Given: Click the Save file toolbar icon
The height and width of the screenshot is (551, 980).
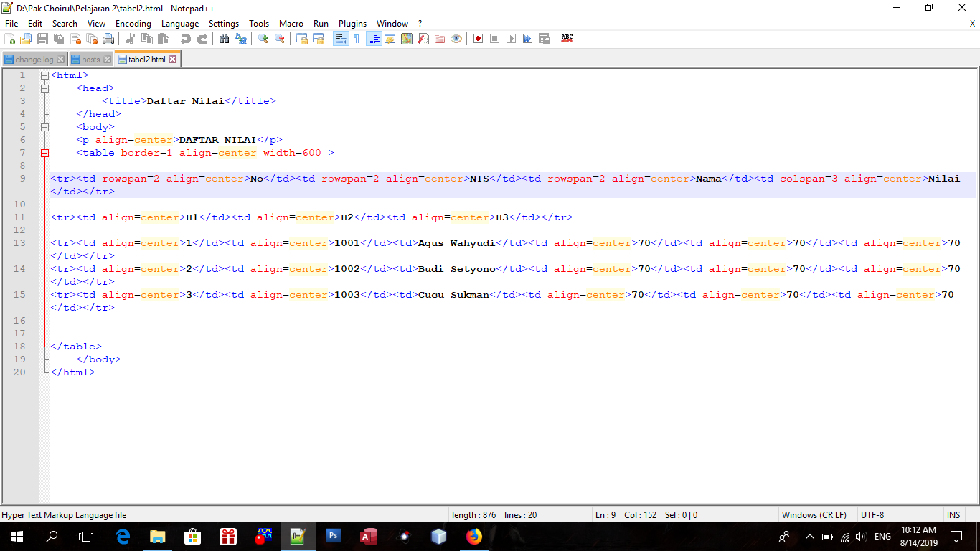Looking at the screenshot, I should point(42,39).
